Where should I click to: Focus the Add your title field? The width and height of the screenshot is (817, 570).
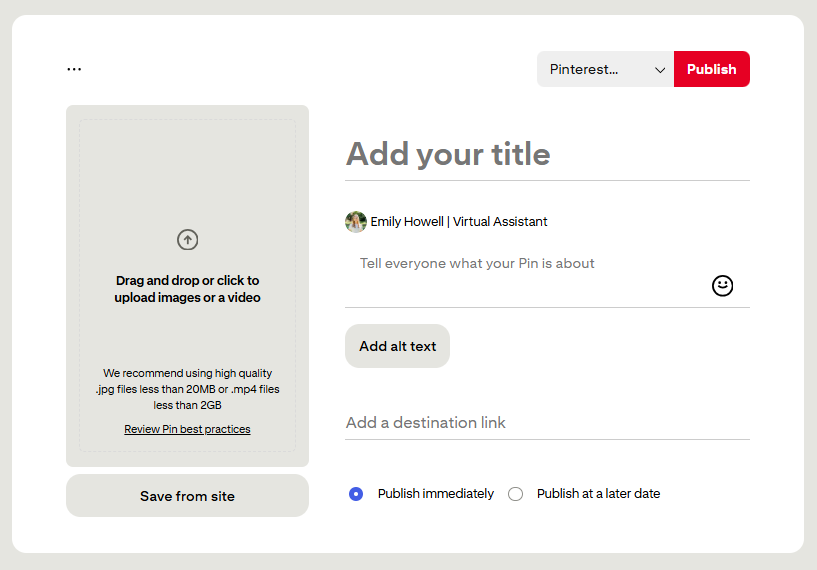pyautogui.click(x=546, y=154)
